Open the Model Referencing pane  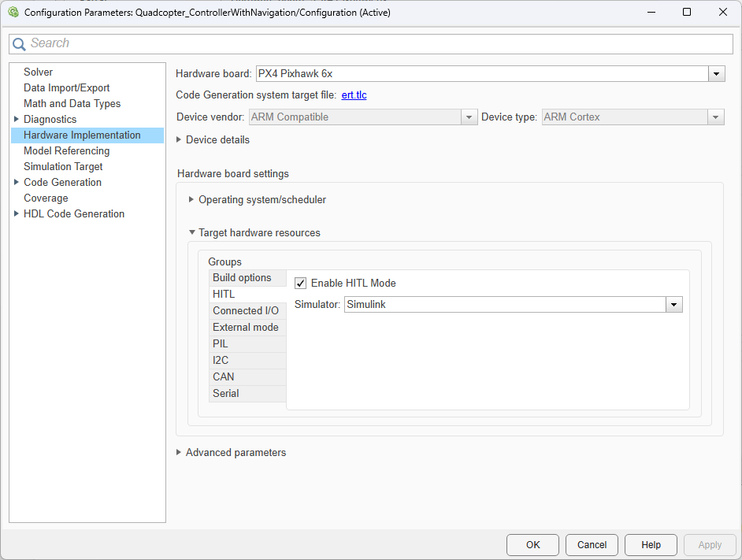pos(67,150)
